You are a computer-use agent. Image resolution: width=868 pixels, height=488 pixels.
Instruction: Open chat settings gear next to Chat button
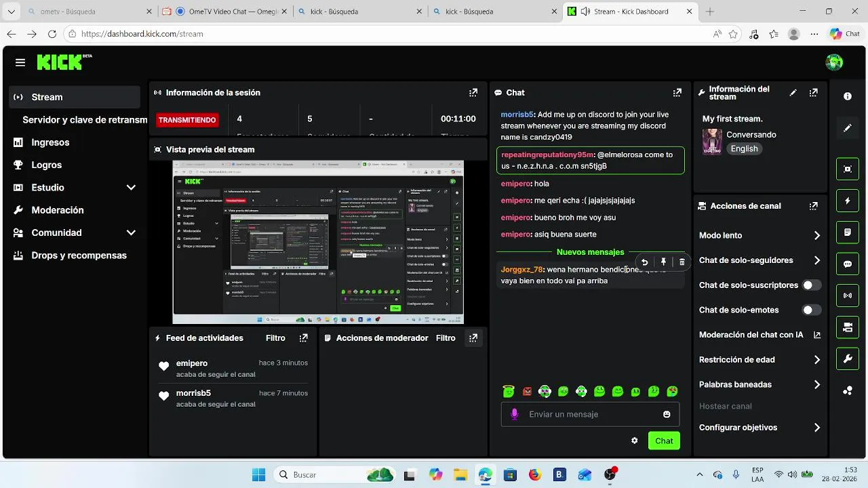coord(635,441)
